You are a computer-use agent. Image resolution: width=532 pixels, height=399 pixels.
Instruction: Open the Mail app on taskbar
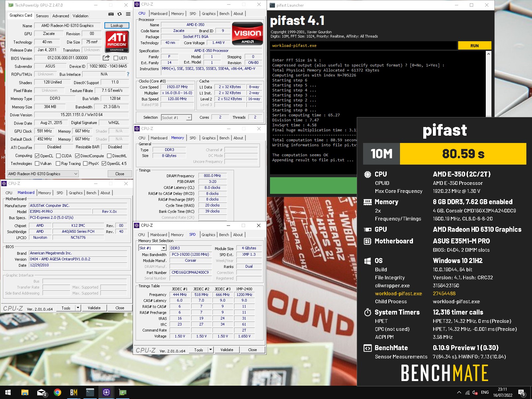(41, 393)
